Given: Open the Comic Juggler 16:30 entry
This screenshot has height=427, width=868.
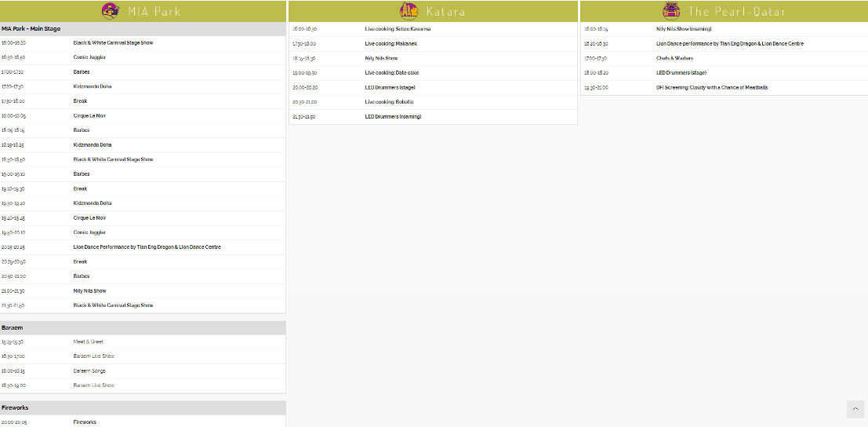Looking at the screenshot, I should coord(89,57).
